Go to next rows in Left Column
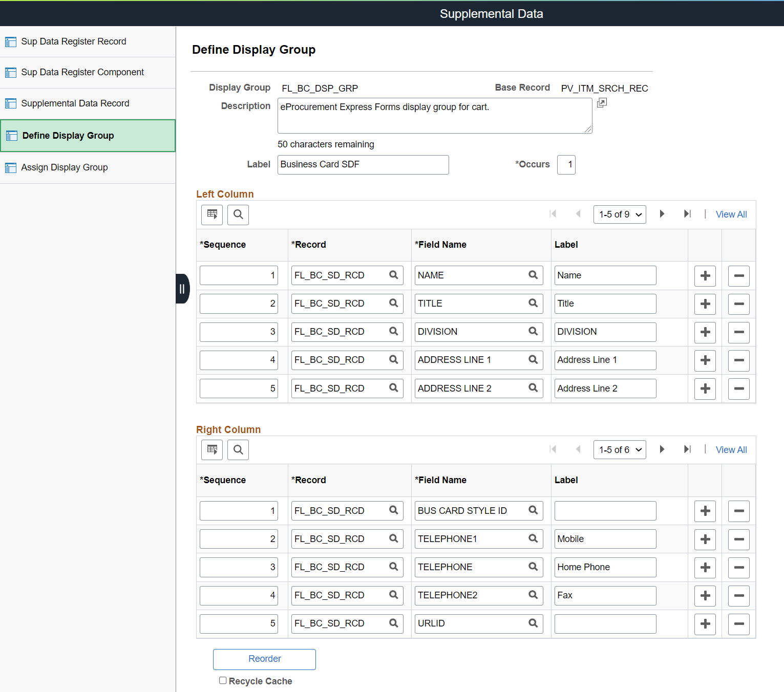Viewport: 784px width, 692px height. click(x=662, y=214)
